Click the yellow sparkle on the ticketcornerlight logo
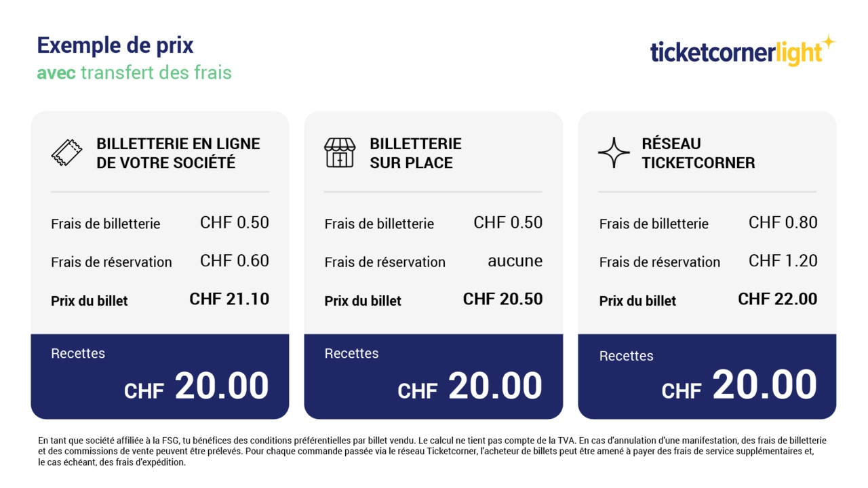 coord(828,44)
